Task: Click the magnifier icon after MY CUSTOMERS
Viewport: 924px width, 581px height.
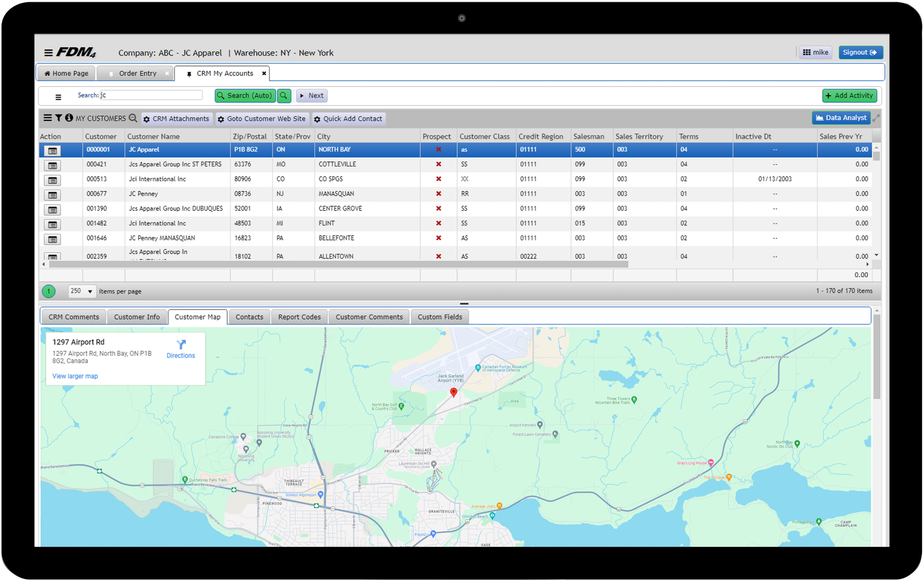Action: (x=133, y=118)
